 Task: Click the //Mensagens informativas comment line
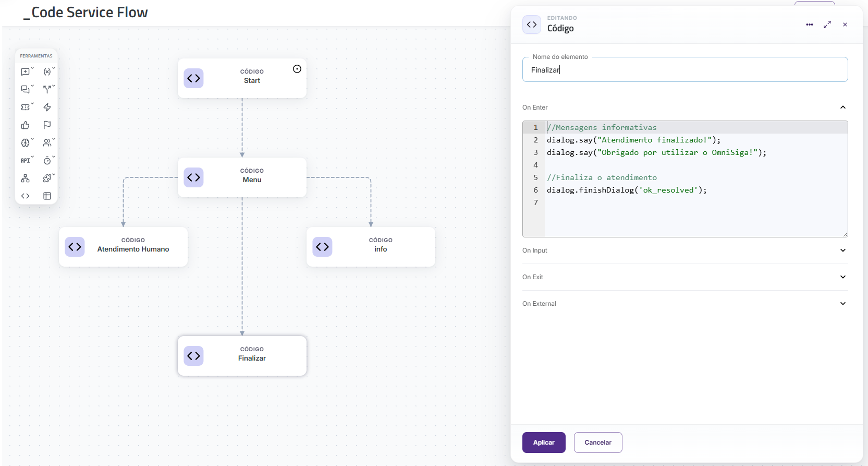602,127
